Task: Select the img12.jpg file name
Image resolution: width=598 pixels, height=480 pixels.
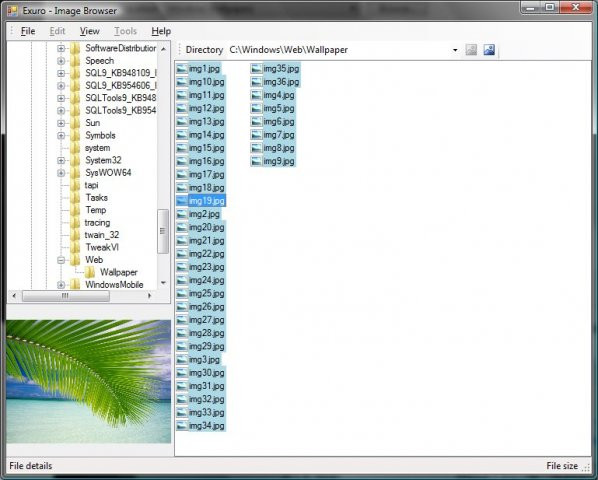Action: (x=206, y=109)
